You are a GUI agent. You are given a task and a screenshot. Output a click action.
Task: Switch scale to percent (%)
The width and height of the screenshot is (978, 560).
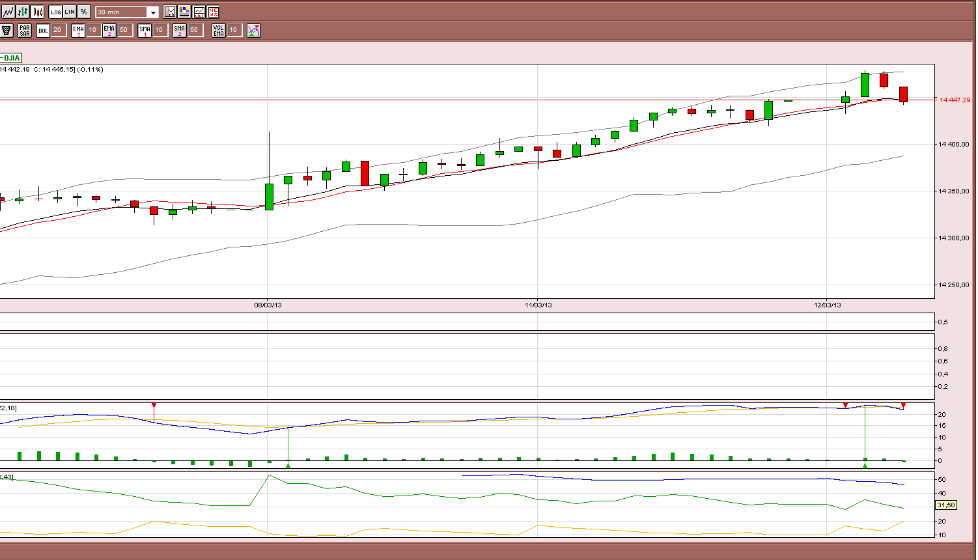click(x=84, y=12)
